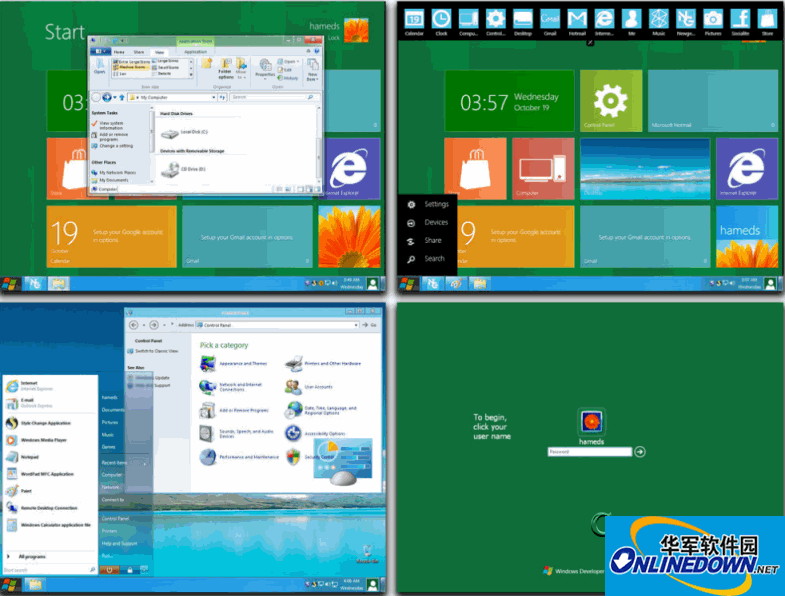Open Style Change Application in the Start menu
The height and width of the screenshot is (596, 785).
(38, 423)
